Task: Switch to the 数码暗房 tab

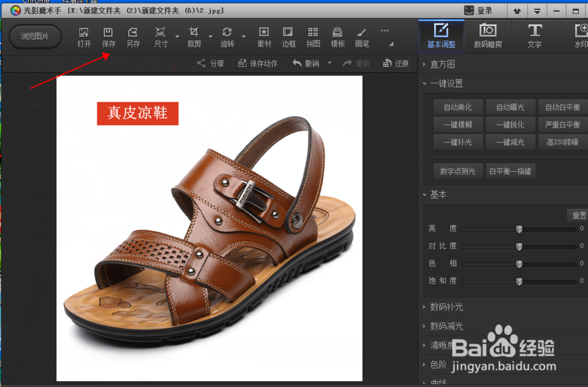Action: [x=488, y=36]
